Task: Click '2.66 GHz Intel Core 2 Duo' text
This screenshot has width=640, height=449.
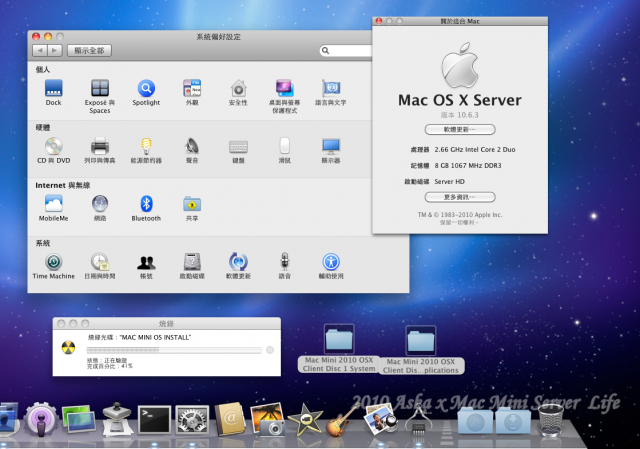Action: click(x=475, y=149)
